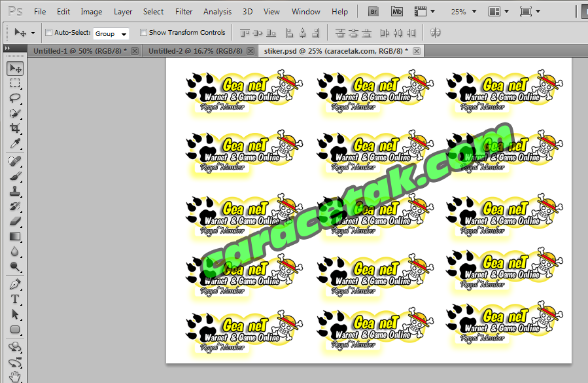
Task: Distribute vertical centers of layers
Action: tap(353, 33)
